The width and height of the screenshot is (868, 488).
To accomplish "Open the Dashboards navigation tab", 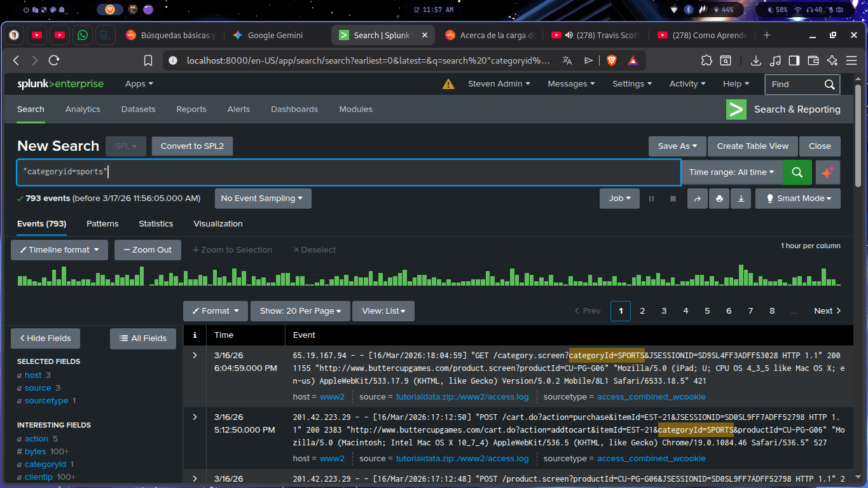I will pyautogui.click(x=294, y=109).
